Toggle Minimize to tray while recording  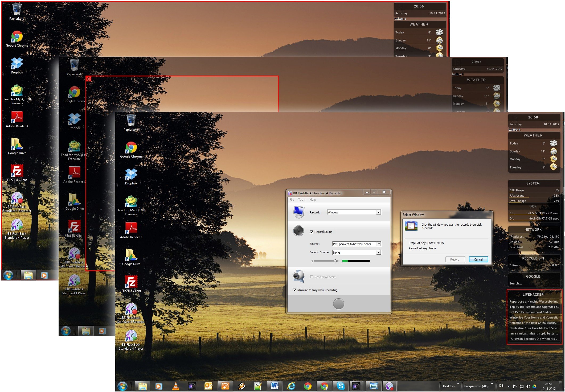point(294,290)
